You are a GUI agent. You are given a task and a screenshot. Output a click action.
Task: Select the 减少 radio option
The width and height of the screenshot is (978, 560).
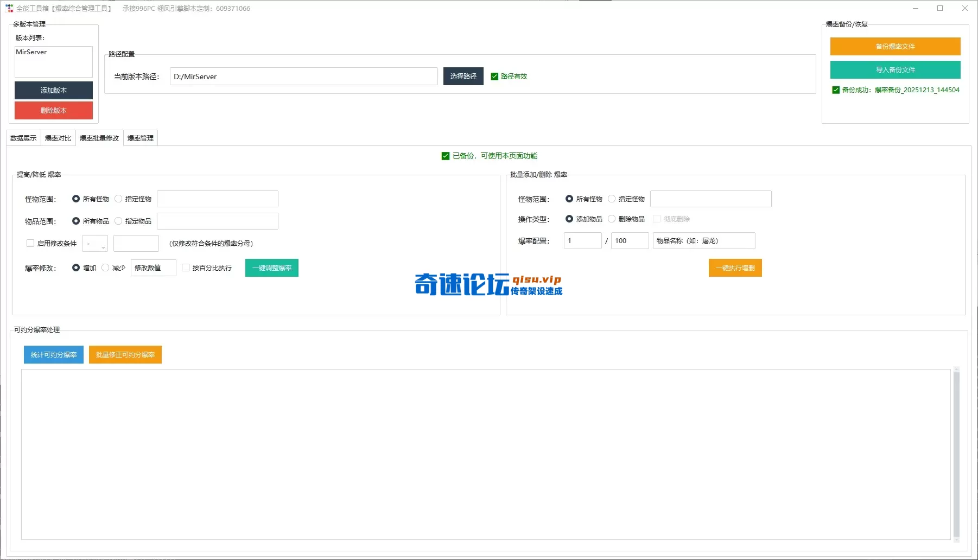click(105, 268)
